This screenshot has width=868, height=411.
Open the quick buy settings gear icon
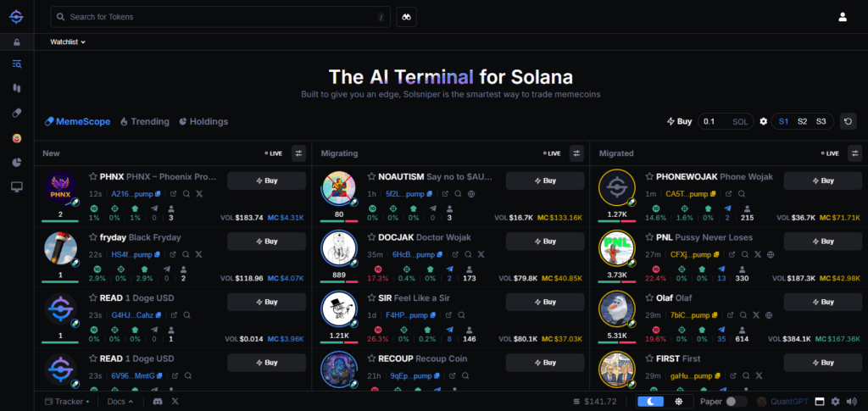763,121
